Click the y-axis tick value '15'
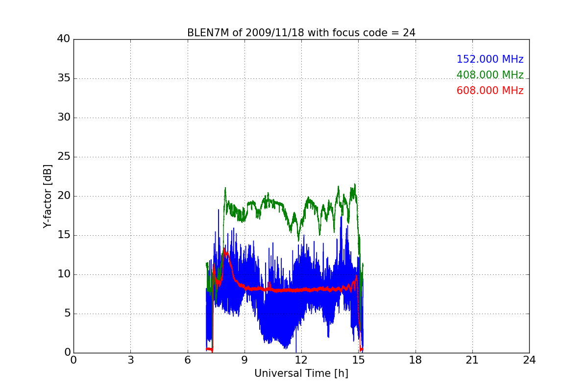The width and height of the screenshot is (588, 392). (x=64, y=235)
